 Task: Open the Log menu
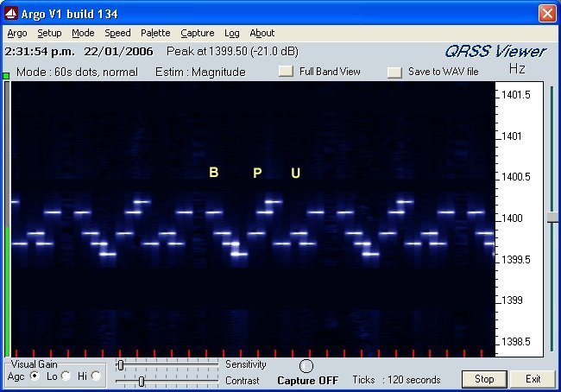232,34
